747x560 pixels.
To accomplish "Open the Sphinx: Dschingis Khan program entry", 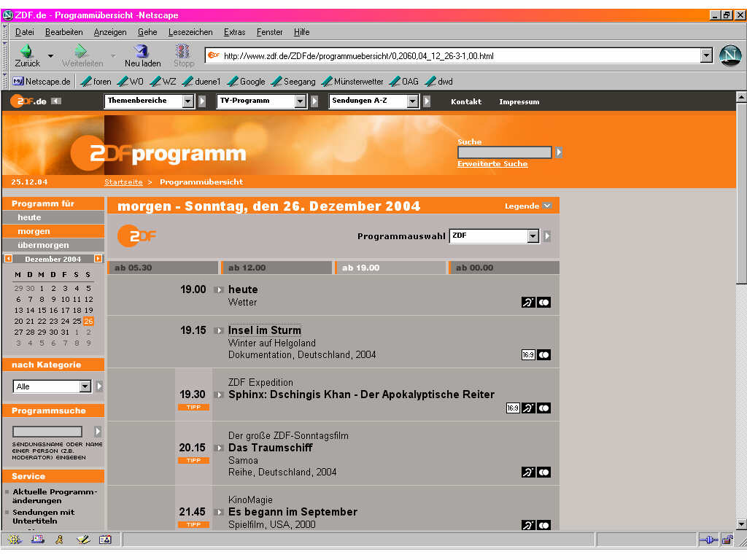I will (361, 394).
